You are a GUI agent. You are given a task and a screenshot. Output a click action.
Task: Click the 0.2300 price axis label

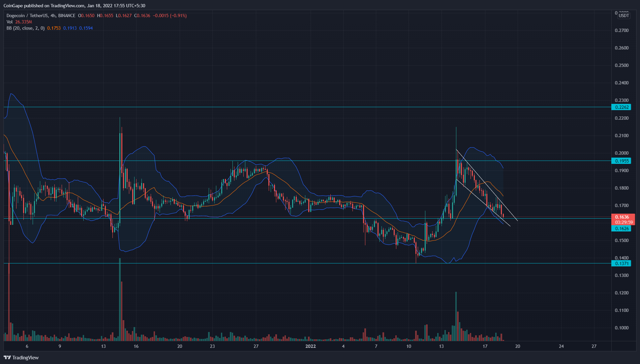click(622, 100)
